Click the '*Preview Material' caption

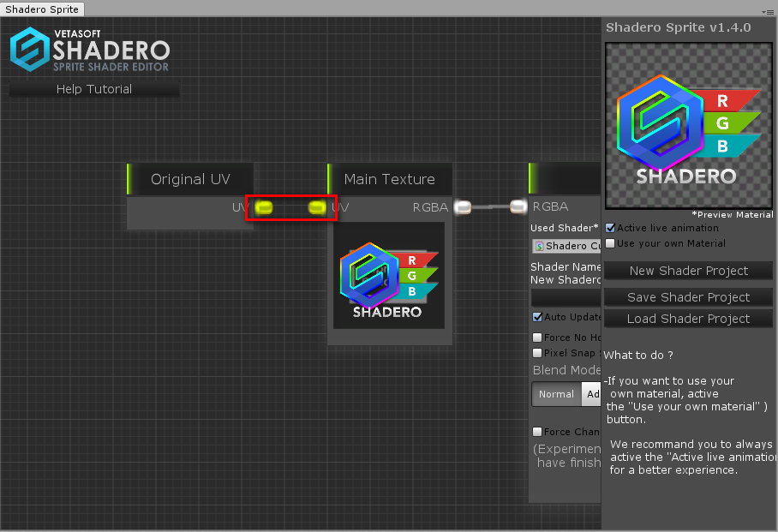(x=733, y=214)
